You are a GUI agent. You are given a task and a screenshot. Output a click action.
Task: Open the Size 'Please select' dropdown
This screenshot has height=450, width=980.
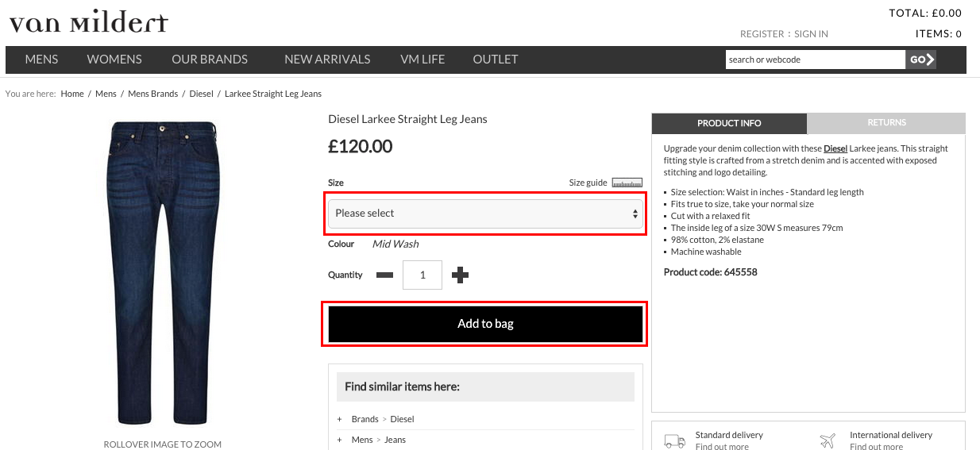coord(485,213)
